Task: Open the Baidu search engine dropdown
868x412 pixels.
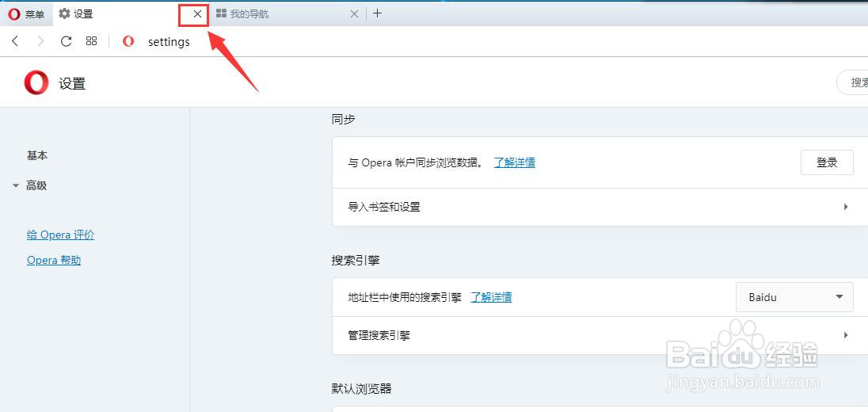Action: [x=794, y=297]
